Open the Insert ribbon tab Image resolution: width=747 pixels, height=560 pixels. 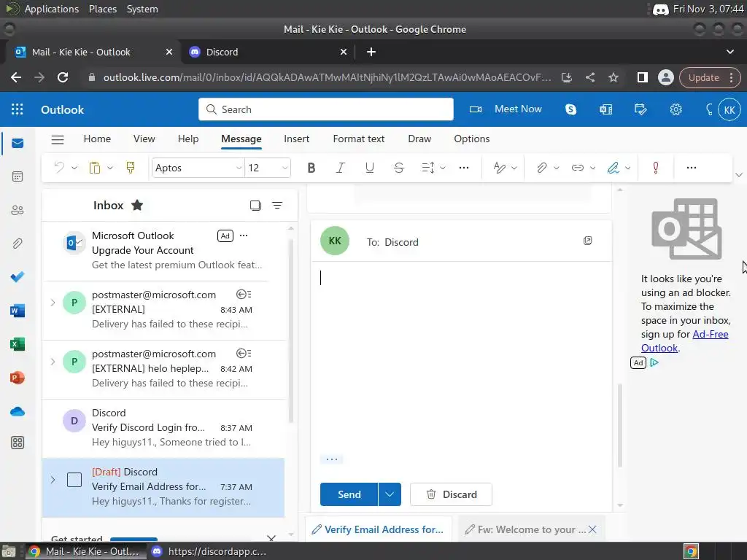click(x=296, y=139)
